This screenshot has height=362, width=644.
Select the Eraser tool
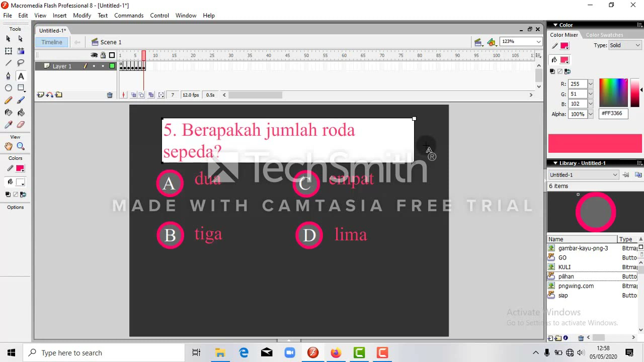click(x=21, y=125)
